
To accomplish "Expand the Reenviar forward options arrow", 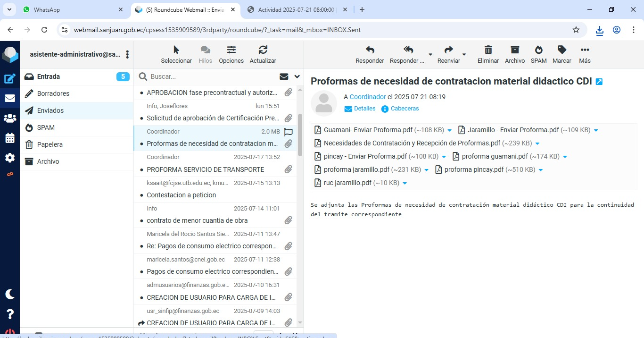I will pos(464,55).
